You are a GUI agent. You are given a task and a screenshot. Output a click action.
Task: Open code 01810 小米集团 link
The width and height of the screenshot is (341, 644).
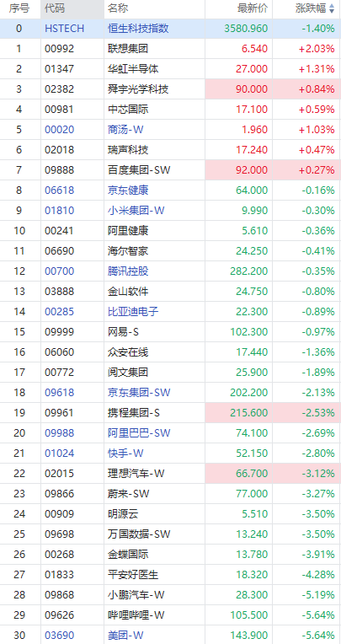click(x=60, y=211)
